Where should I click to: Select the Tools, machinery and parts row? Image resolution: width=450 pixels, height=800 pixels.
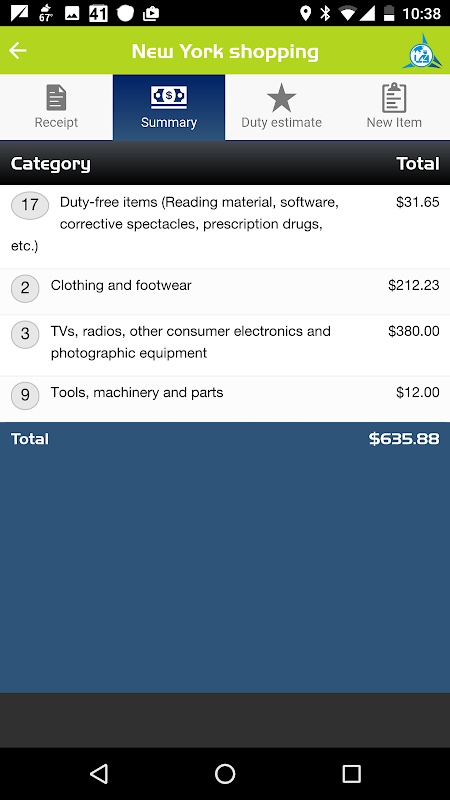coord(225,399)
